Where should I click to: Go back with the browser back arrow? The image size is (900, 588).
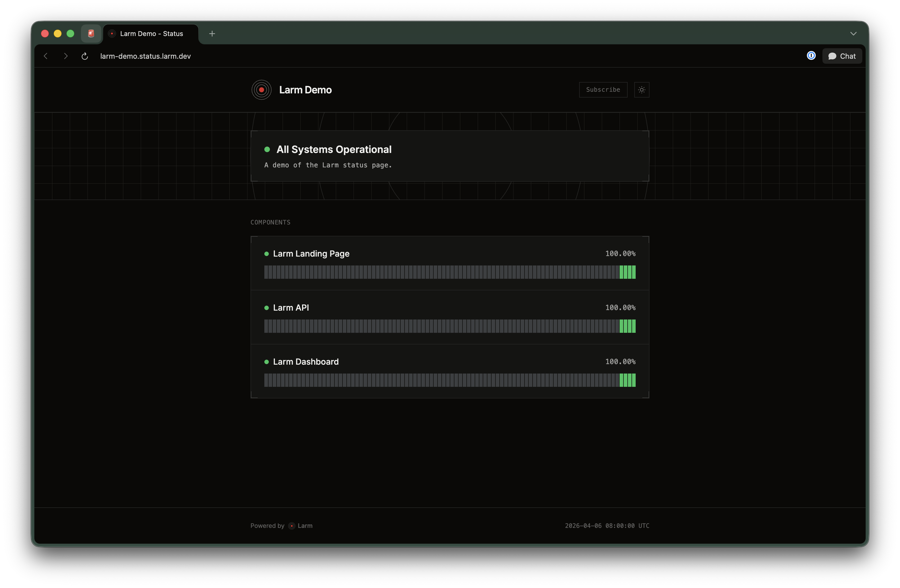point(46,56)
